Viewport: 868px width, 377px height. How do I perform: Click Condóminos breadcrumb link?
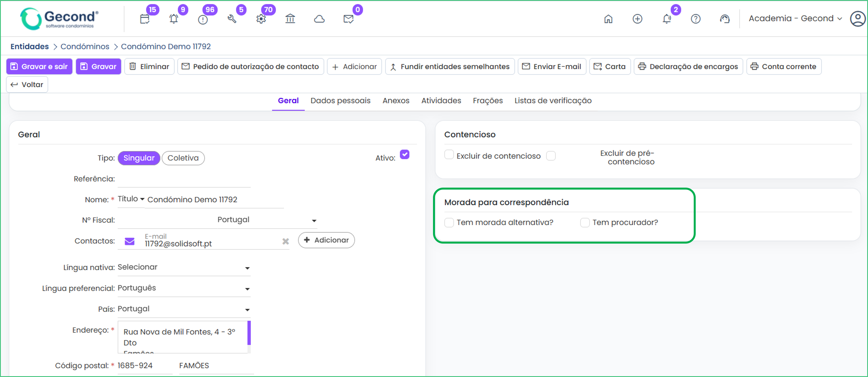click(85, 47)
